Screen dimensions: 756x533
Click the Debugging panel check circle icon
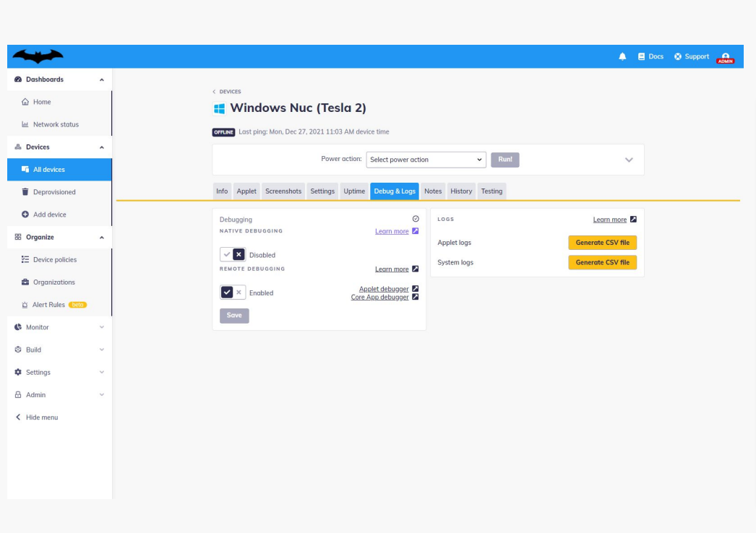coord(415,219)
